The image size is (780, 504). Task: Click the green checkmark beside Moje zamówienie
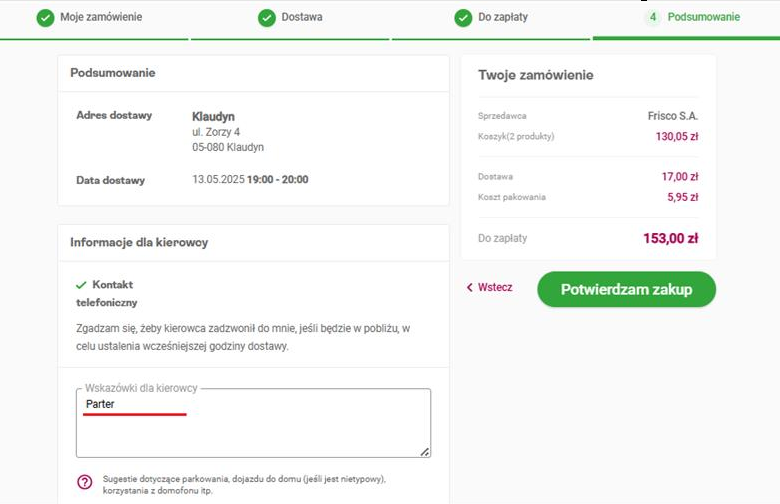pos(45,18)
